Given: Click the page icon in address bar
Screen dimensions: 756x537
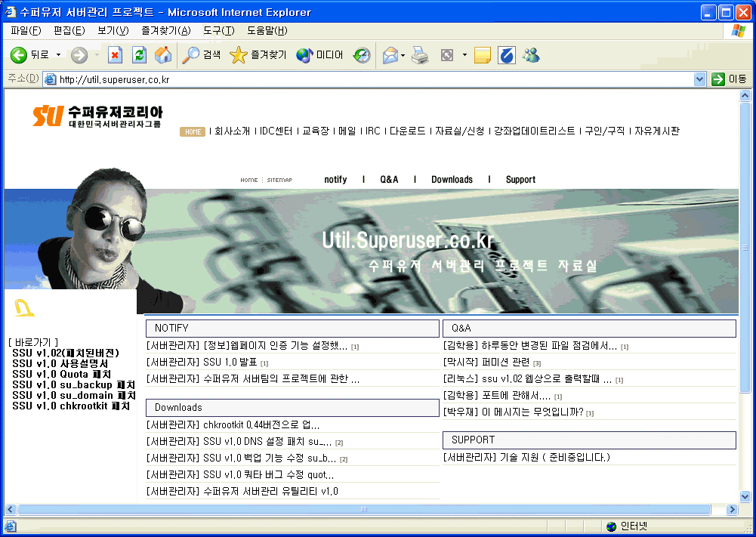Looking at the screenshot, I should pos(50,79).
